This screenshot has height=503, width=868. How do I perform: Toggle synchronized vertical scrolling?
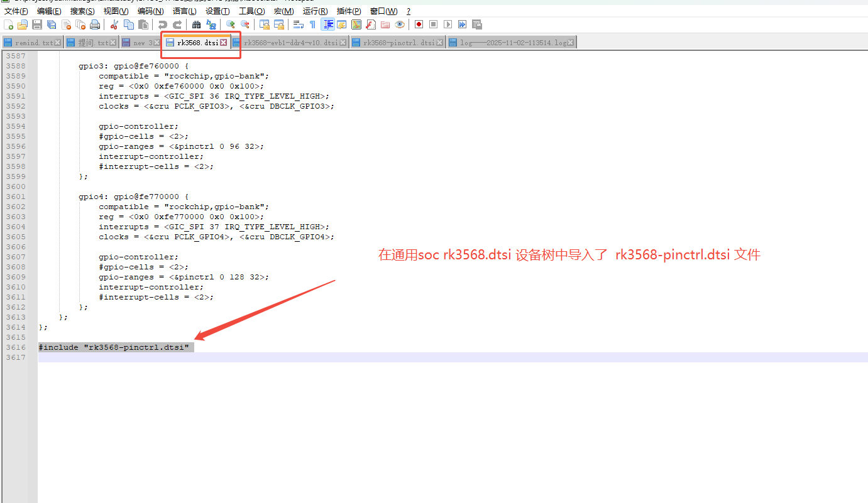[265, 24]
